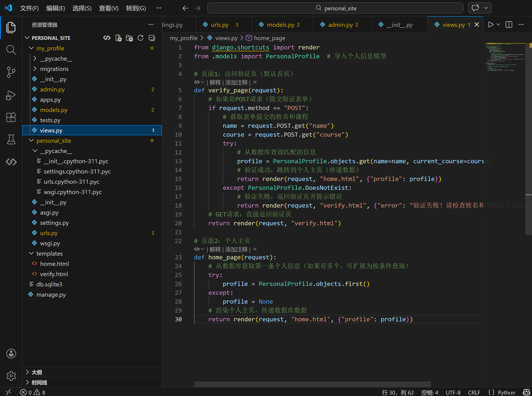
Task: Click the errors and warnings status indicator
Action: click(x=33, y=393)
